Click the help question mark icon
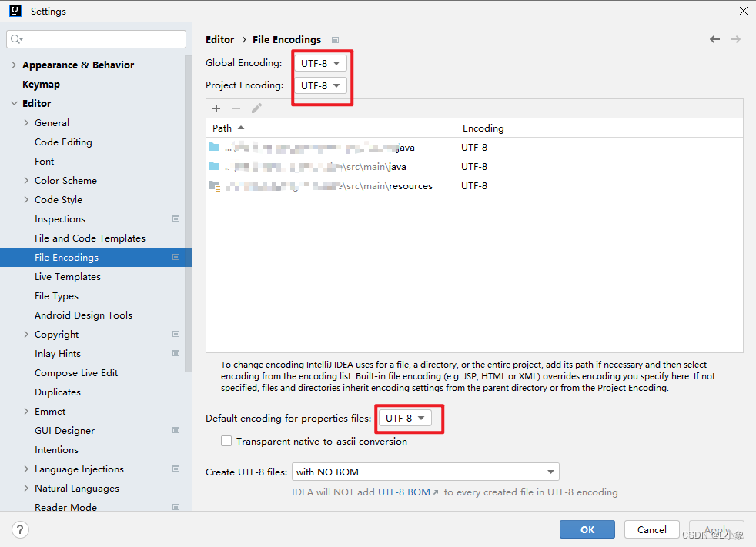Viewport: 756px width, 547px height. click(x=20, y=529)
